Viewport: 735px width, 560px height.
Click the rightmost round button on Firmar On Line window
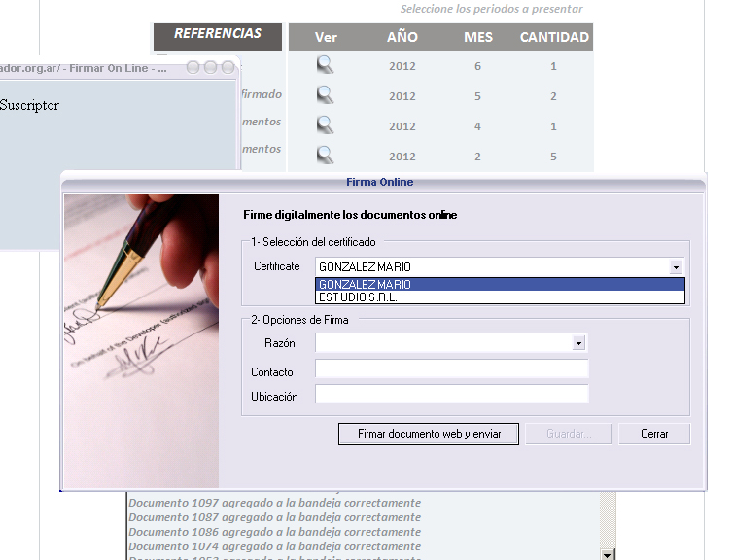tap(228, 68)
